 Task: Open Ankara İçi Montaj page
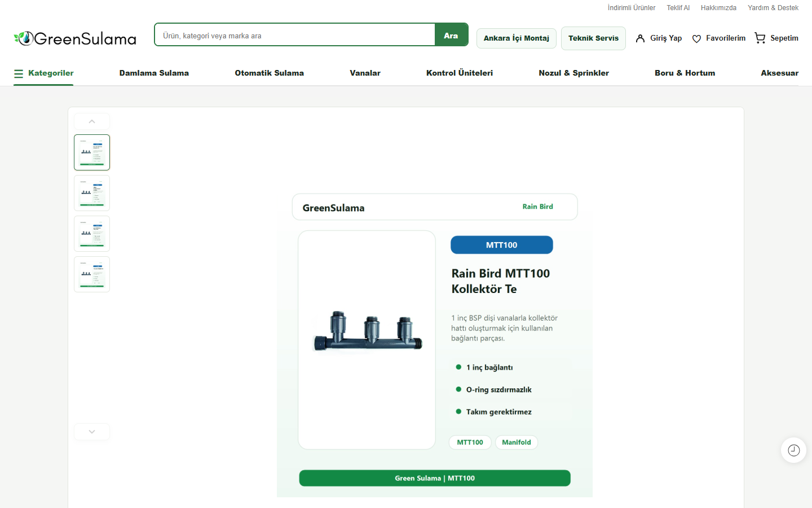(517, 38)
